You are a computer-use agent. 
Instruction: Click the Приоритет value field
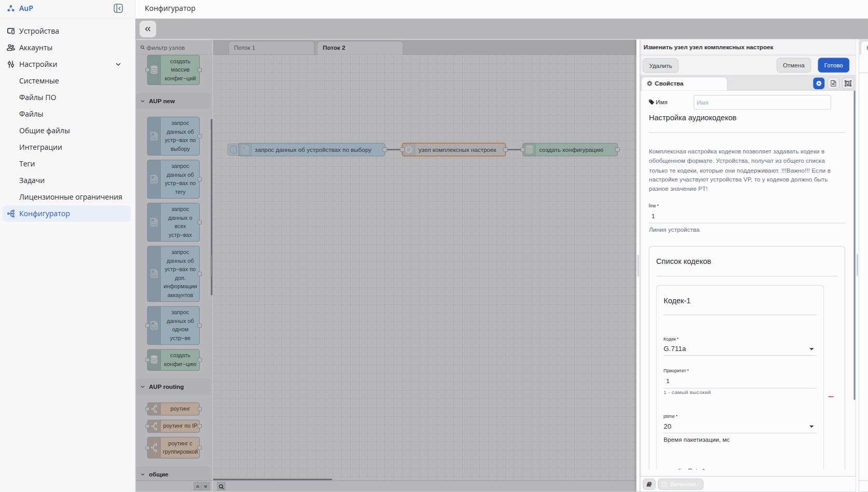point(740,381)
